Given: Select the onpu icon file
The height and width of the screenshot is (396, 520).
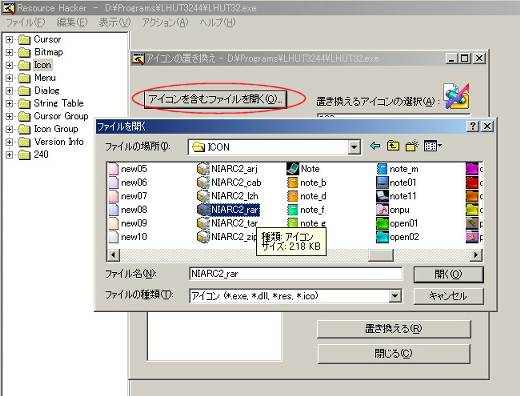Looking at the screenshot, I should [393, 210].
